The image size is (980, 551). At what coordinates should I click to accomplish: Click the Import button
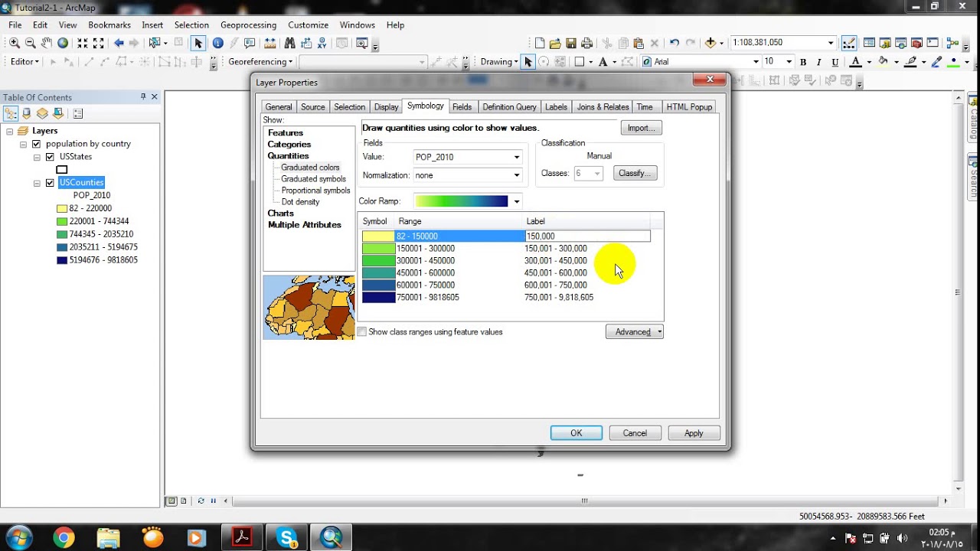click(641, 128)
